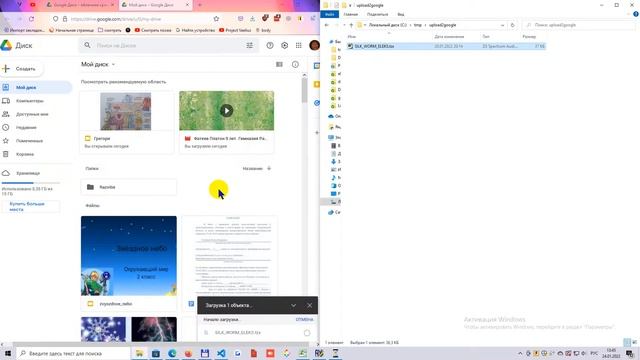Open Explorer recent locations dropdown arrow
This screenshot has height=360, width=640.
pos(344,25)
